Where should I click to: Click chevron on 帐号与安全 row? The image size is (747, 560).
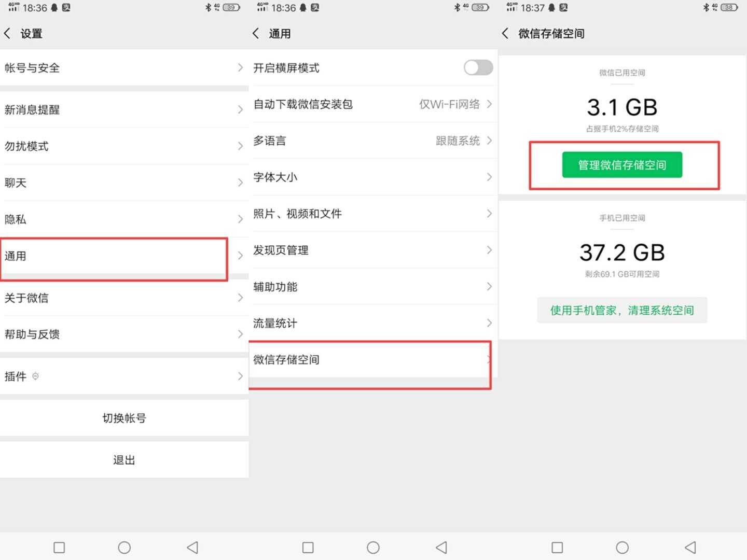[x=240, y=67]
